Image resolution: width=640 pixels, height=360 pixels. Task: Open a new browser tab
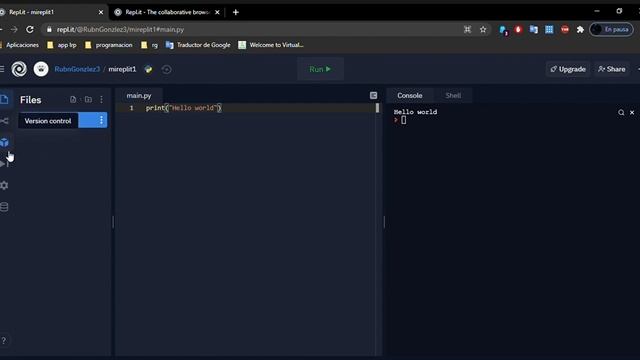[236, 12]
